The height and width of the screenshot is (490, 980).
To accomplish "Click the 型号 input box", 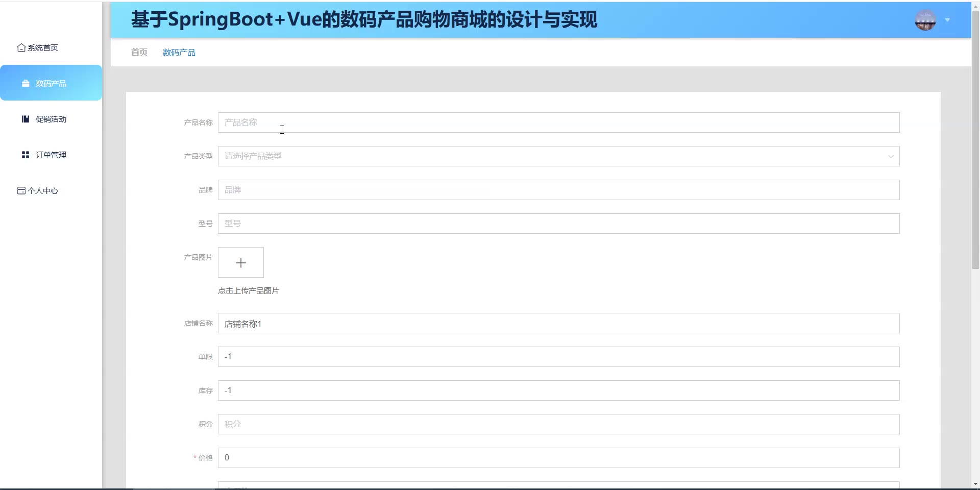I will [558, 224].
